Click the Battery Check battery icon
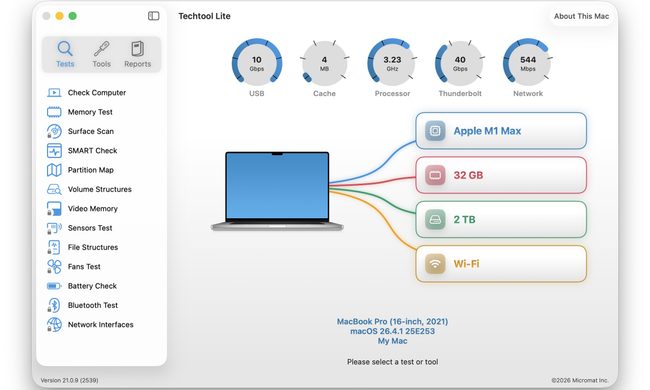This screenshot has height=390, width=650. coord(54,286)
